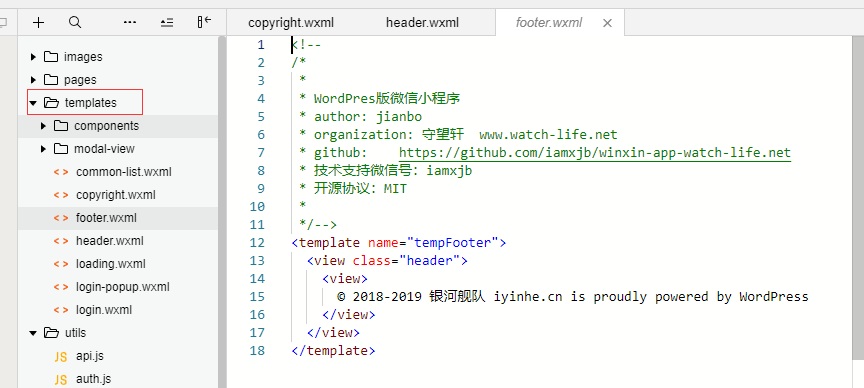Viewport: 864px width, 388px height.
Task: Click the tempFooter name attribute value
Action: click(x=452, y=242)
